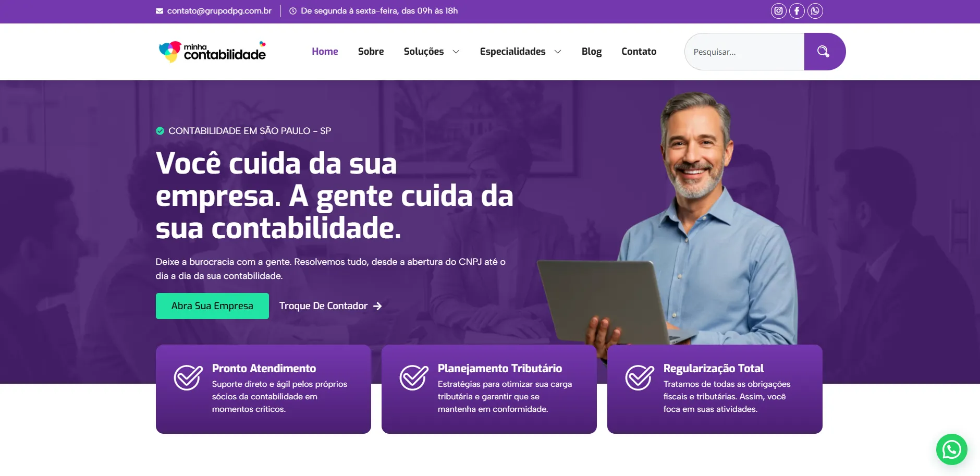This screenshot has width=980, height=476.
Task: Click the checkmark icon on Pronto Atendimento card
Action: coord(188,377)
